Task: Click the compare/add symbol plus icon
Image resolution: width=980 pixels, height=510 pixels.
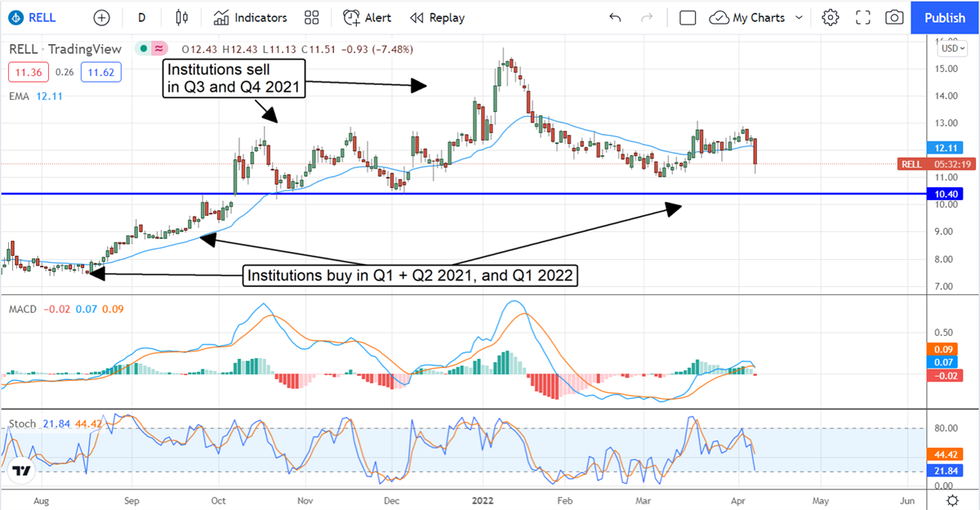Action: click(101, 17)
